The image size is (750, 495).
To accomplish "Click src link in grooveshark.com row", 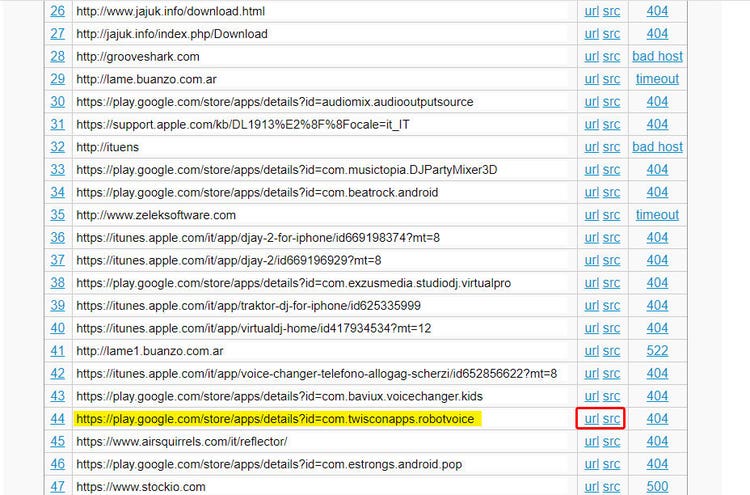I will coord(611,56).
